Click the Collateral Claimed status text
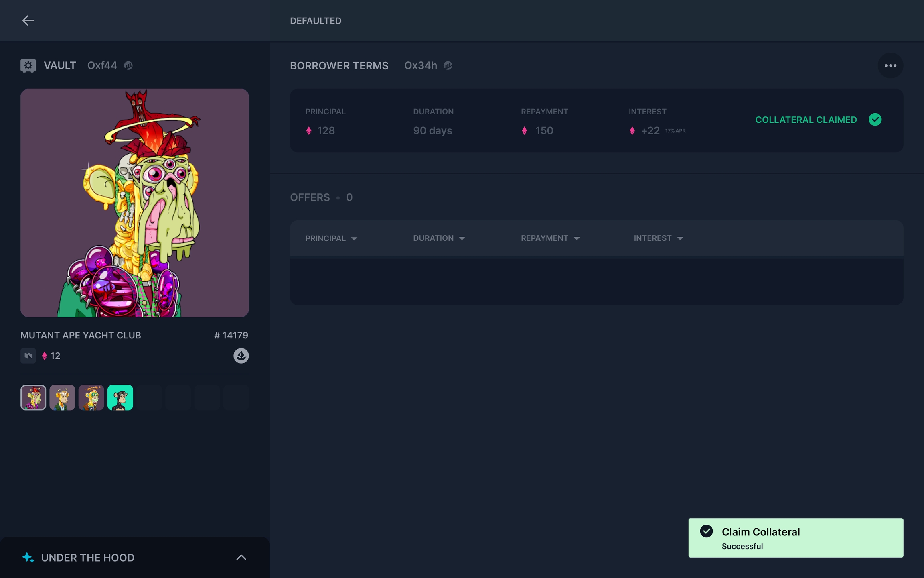 tap(806, 120)
